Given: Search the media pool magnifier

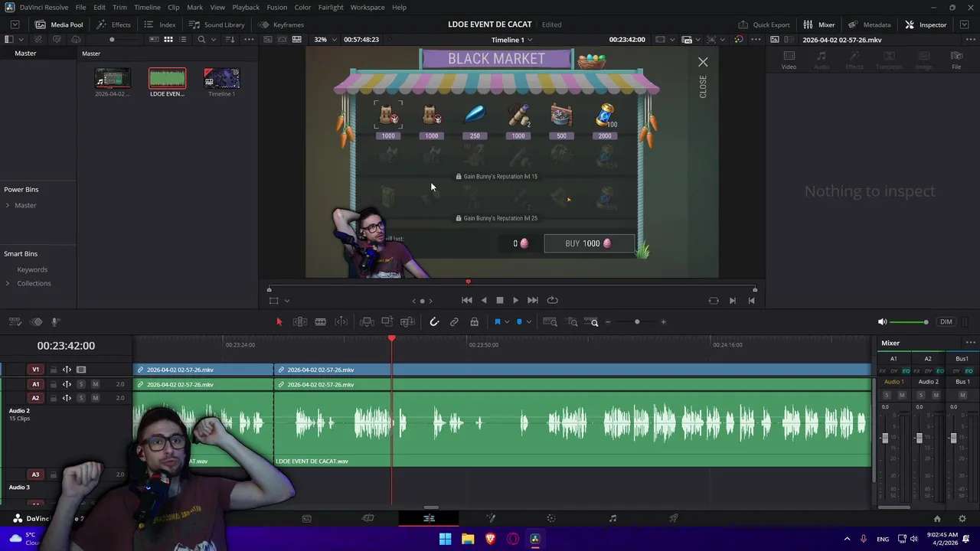Looking at the screenshot, I should click(x=201, y=40).
